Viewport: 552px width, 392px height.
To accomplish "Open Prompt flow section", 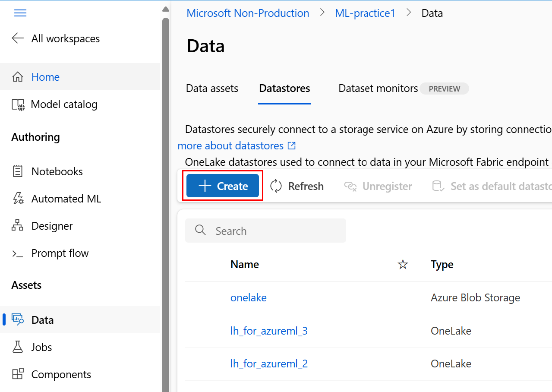I will pos(60,253).
